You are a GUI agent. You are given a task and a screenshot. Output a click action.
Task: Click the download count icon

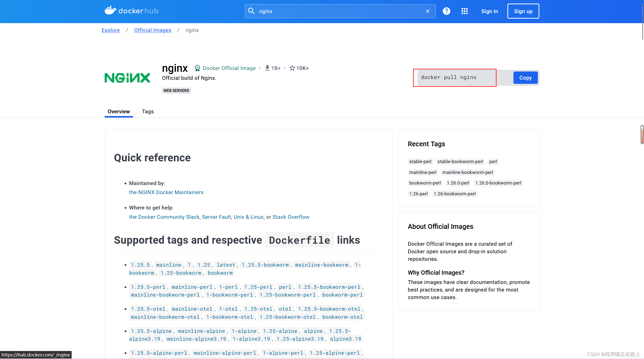tap(267, 68)
